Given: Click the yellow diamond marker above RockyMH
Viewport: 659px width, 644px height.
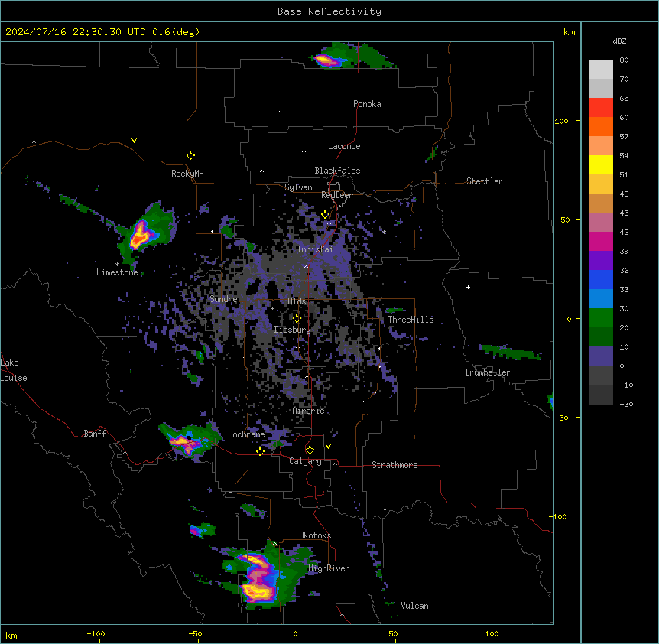Looking at the screenshot, I should (191, 156).
